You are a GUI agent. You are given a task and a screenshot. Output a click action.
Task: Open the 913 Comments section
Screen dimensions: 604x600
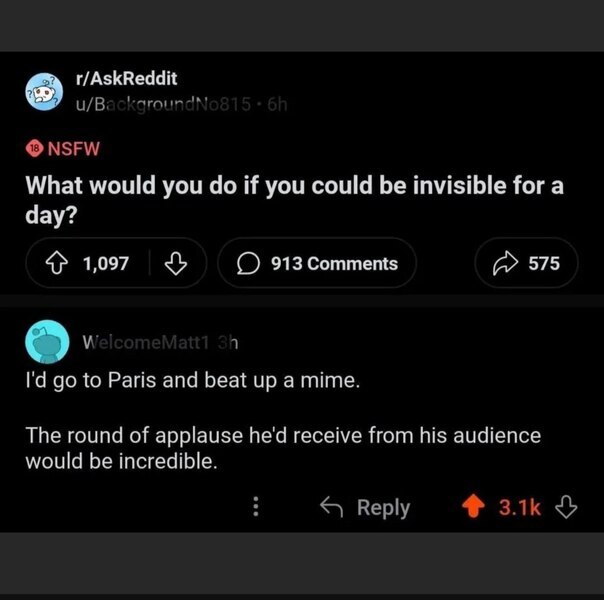point(317,264)
